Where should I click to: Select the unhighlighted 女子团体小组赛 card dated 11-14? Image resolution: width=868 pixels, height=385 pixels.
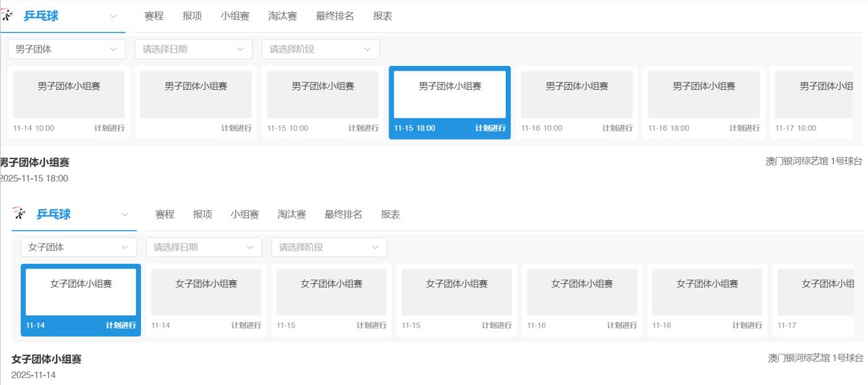[x=206, y=300]
